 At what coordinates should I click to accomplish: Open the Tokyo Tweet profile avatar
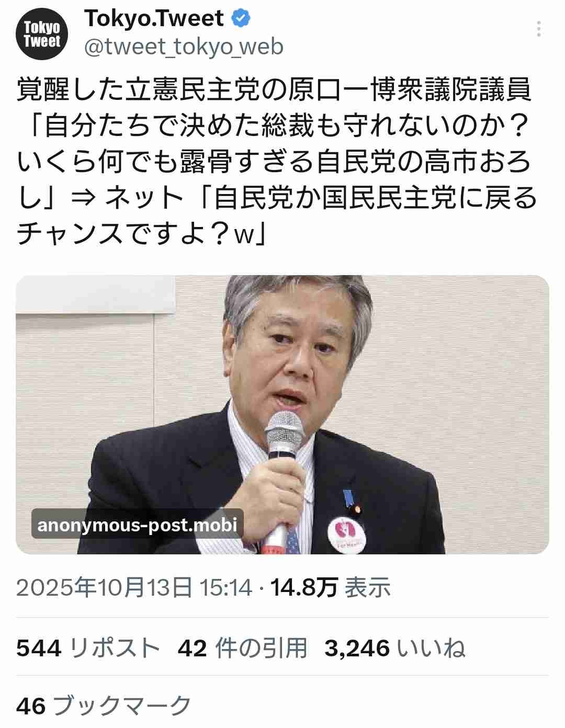pos(42,36)
